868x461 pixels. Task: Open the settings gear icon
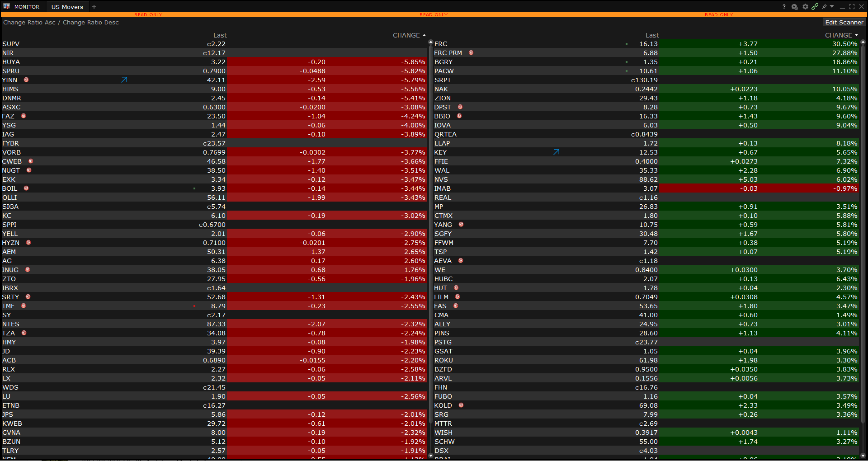[805, 7]
